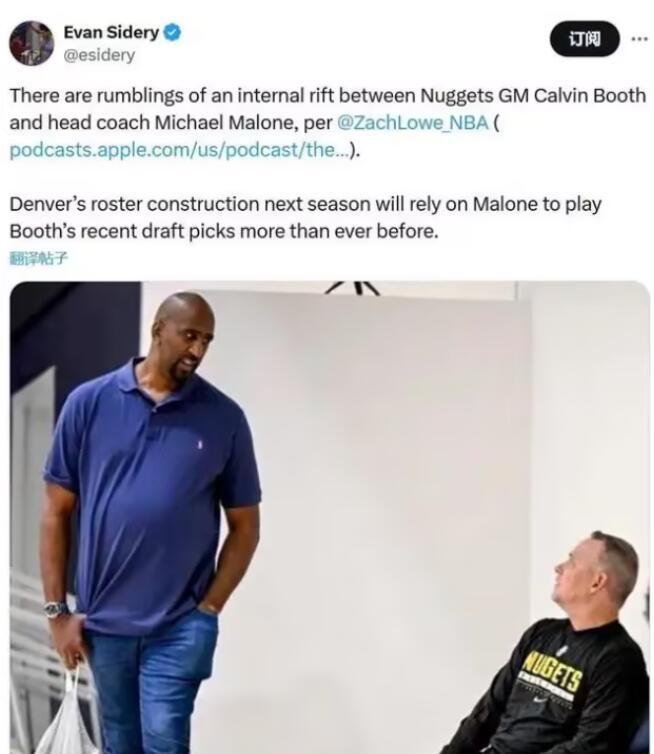Click the black 订阅 subscribe button
The image size is (654, 754).
(x=585, y=38)
